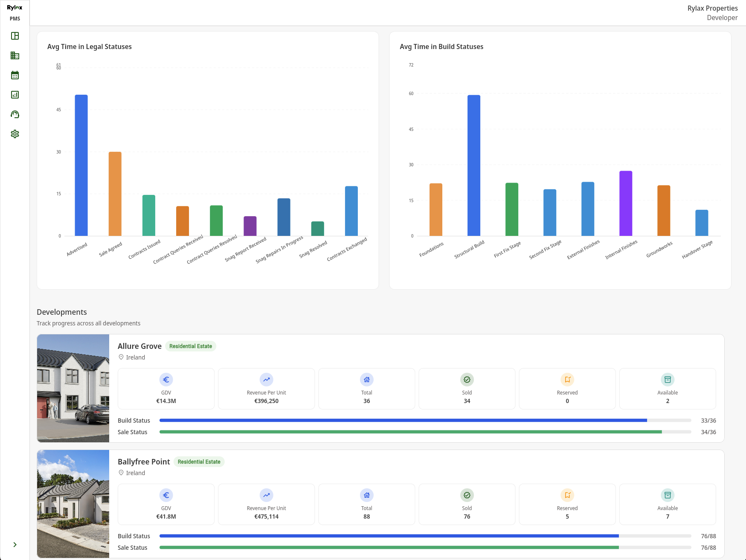The height and width of the screenshot is (560, 746).
Task: Open Support using the headset icon
Action: point(15,114)
